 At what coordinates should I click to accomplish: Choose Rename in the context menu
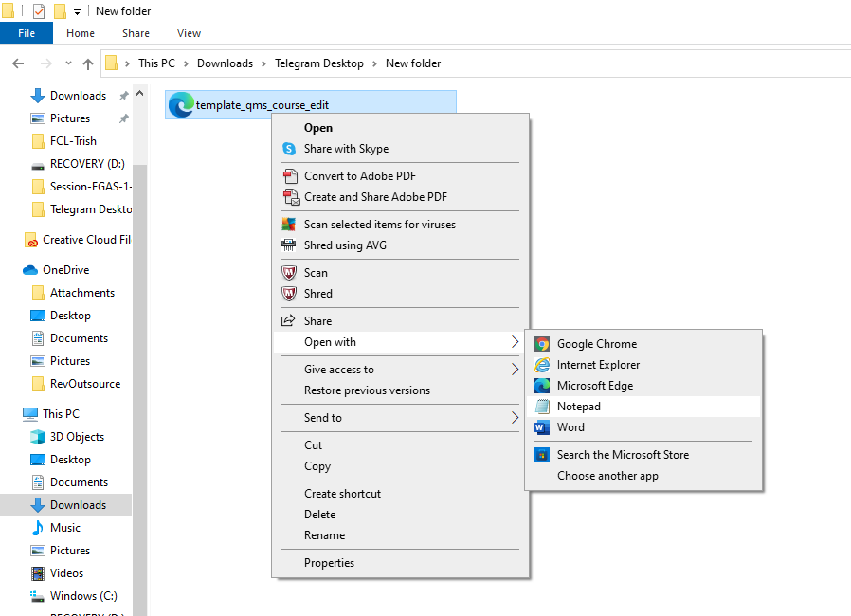(x=324, y=535)
